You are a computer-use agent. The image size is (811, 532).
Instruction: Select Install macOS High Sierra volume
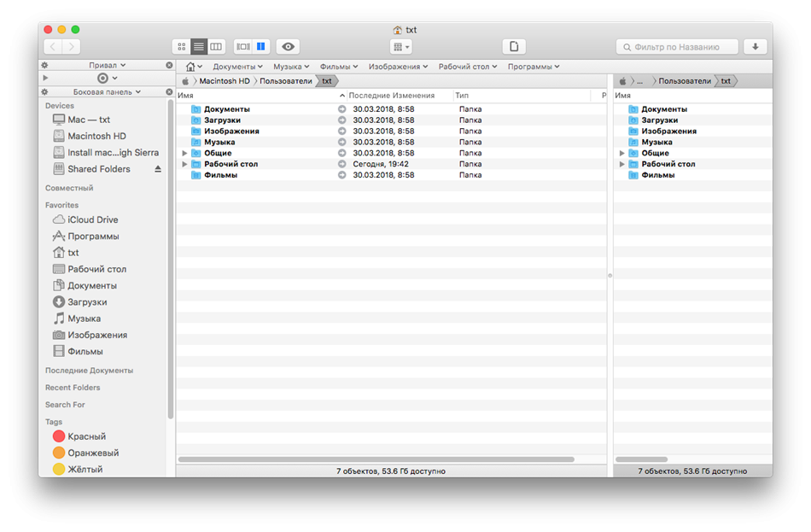pyautogui.click(x=106, y=153)
